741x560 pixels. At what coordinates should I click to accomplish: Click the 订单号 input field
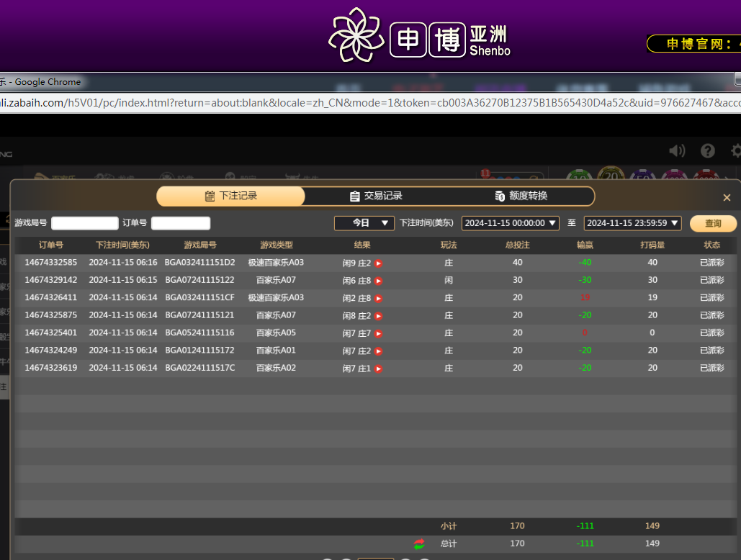tap(181, 223)
